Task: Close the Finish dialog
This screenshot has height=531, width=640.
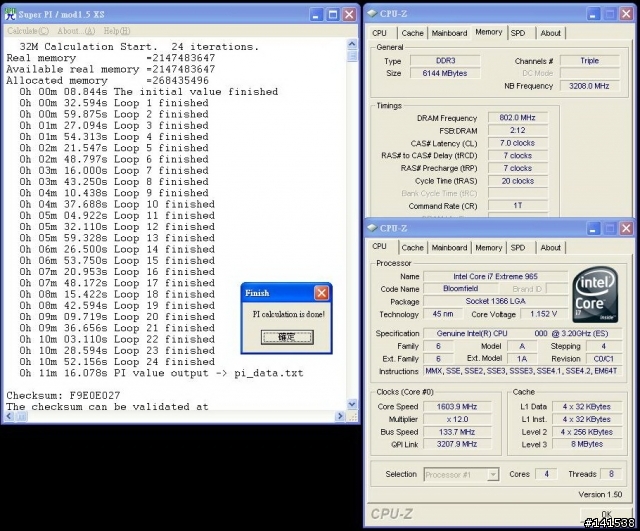Action: (x=322, y=293)
